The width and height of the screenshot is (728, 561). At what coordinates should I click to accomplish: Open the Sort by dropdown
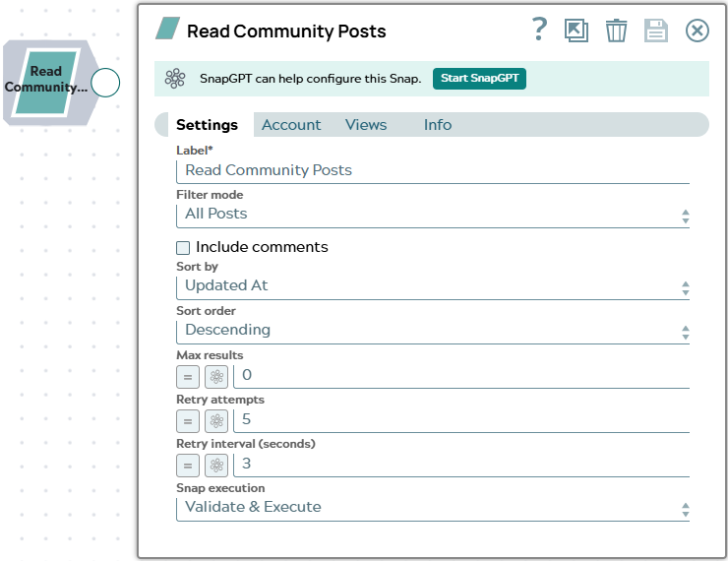tap(433, 286)
